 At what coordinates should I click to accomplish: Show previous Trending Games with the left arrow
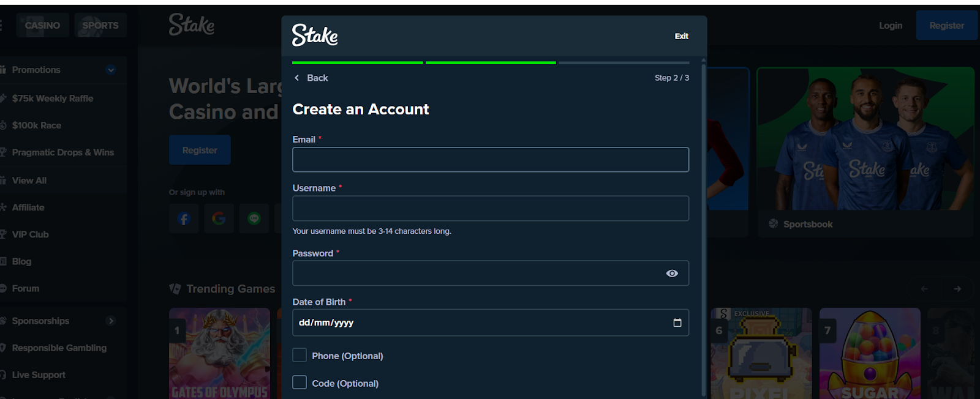(x=924, y=288)
